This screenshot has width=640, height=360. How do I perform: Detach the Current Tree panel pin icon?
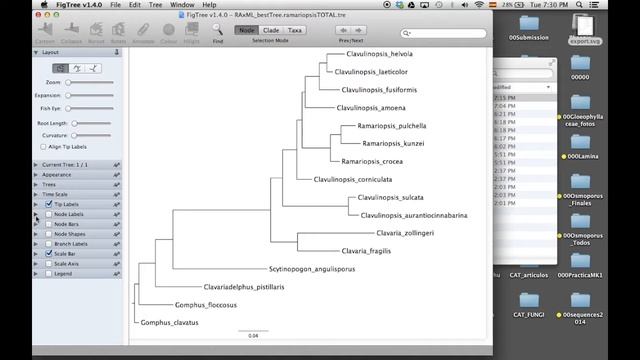click(x=116, y=165)
